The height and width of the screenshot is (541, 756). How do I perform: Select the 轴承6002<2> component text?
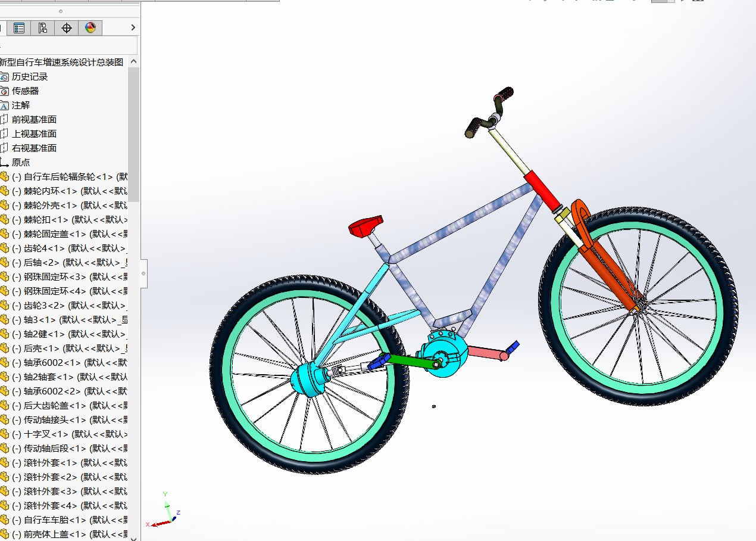pyautogui.click(x=69, y=391)
